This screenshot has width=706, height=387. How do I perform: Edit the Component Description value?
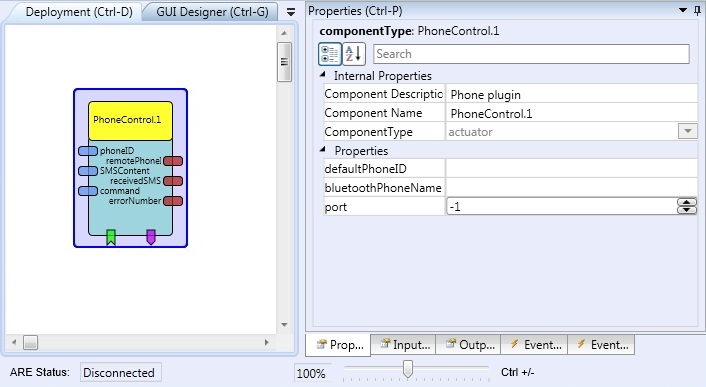pyautogui.click(x=572, y=94)
